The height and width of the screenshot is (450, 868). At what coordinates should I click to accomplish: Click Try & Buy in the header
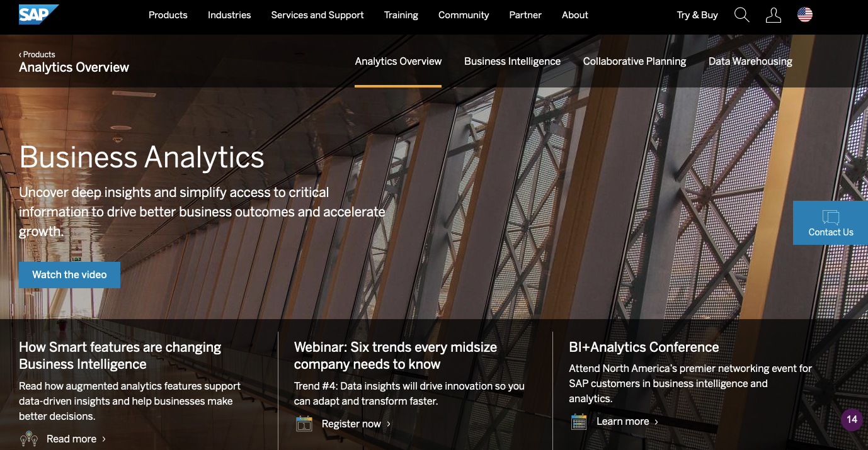coord(697,14)
